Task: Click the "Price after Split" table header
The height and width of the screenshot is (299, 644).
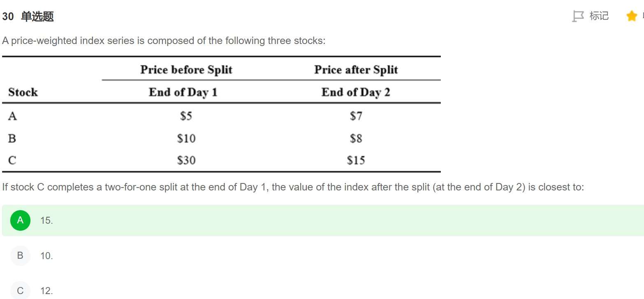Action: click(x=356, y=70)
